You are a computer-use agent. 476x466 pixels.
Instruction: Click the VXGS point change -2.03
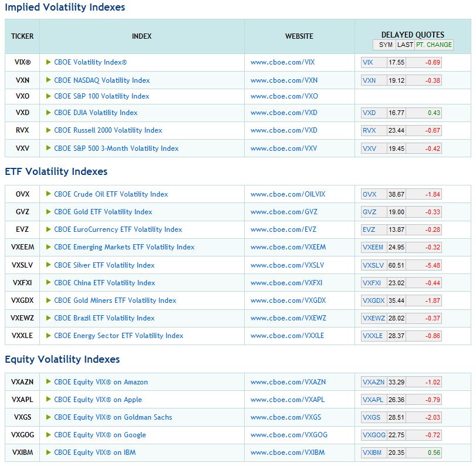[433, 417]
